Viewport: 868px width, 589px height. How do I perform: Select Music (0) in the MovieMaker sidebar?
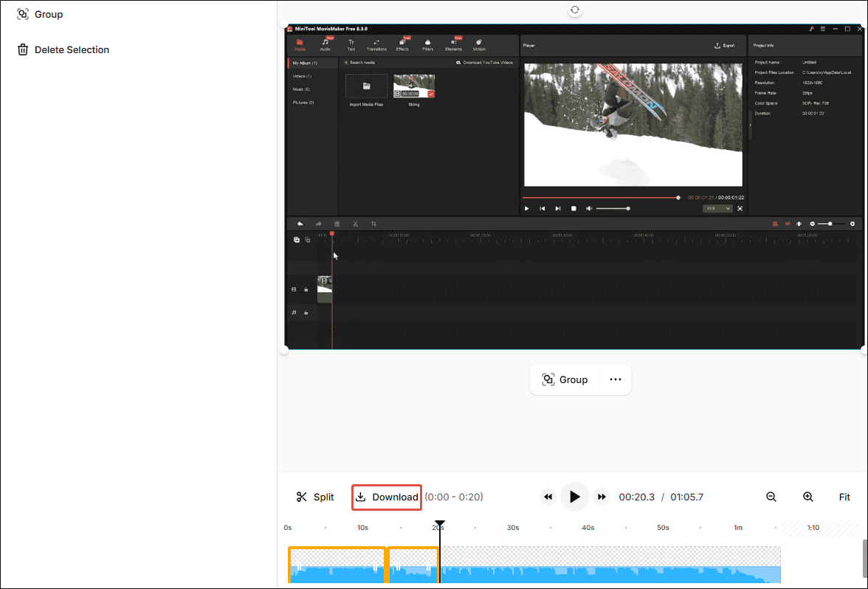[x=301, y=89]
